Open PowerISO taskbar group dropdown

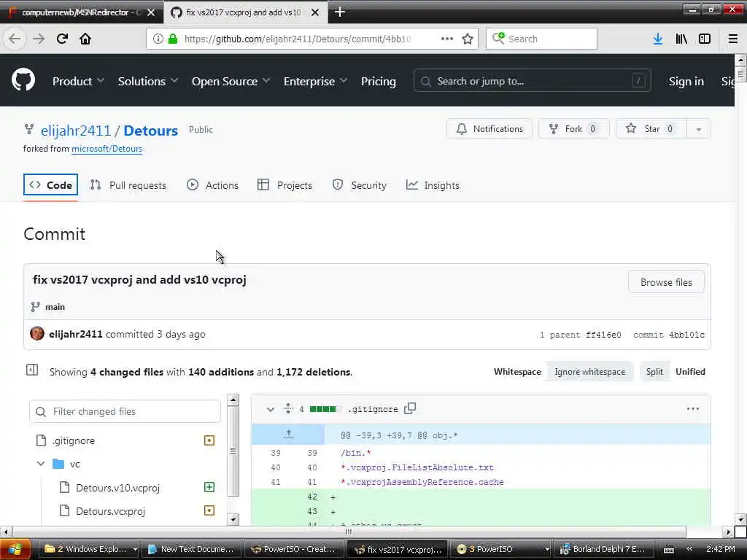pyautogui.click(x=547, y=549)
